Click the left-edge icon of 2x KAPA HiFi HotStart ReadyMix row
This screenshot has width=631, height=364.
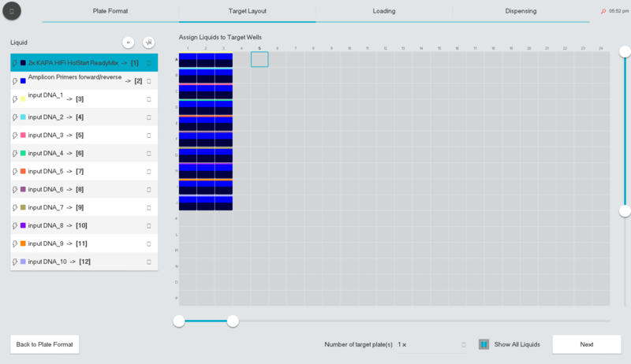(x=15, y=63)
